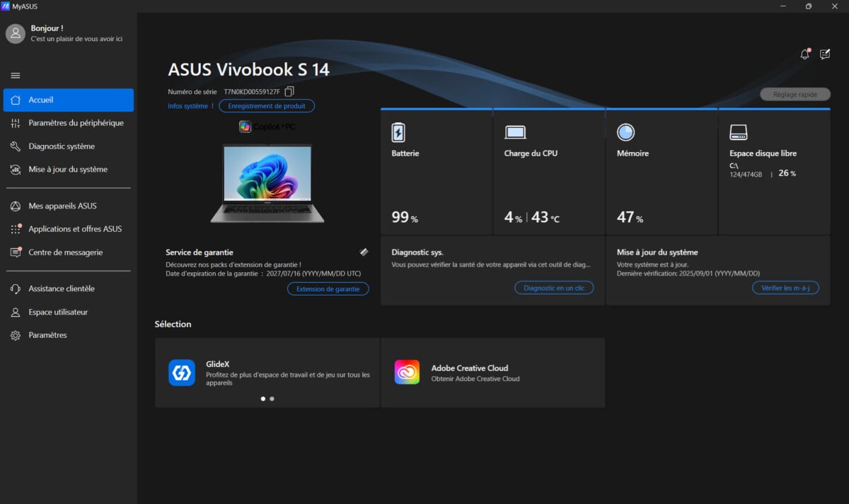Click the Infos système link

pos(187,106)
